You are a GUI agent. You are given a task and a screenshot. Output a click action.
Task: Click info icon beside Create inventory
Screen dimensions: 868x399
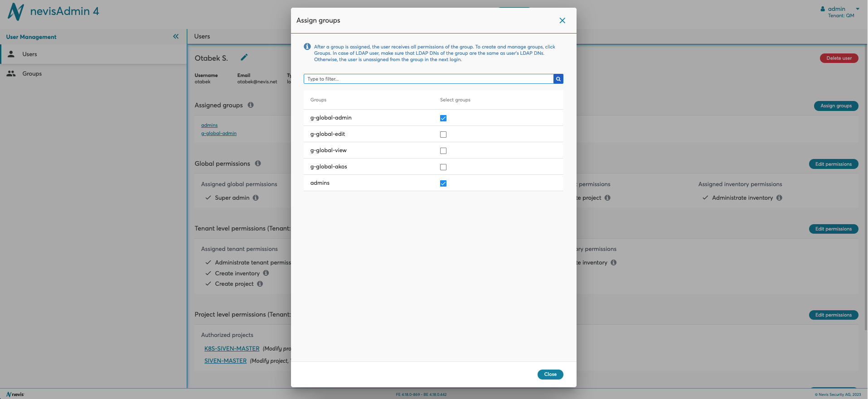click(x=266, y=273)
